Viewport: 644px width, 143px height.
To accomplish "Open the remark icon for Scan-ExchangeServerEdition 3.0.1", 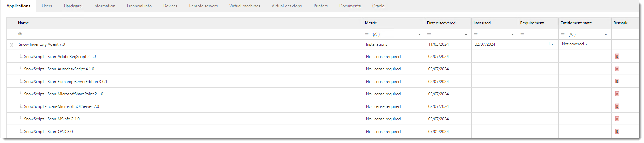I will [617, 81].
